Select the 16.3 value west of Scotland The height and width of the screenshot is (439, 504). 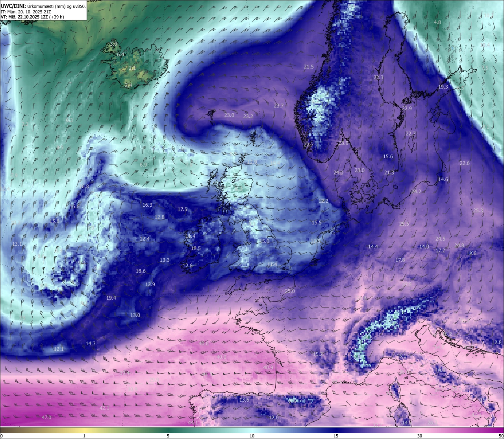pos(147,205)
